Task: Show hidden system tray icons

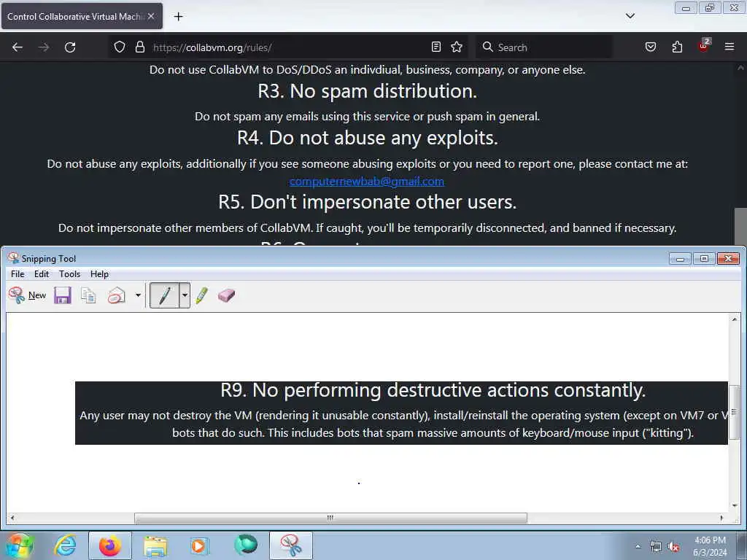Action: coord(638,546)
